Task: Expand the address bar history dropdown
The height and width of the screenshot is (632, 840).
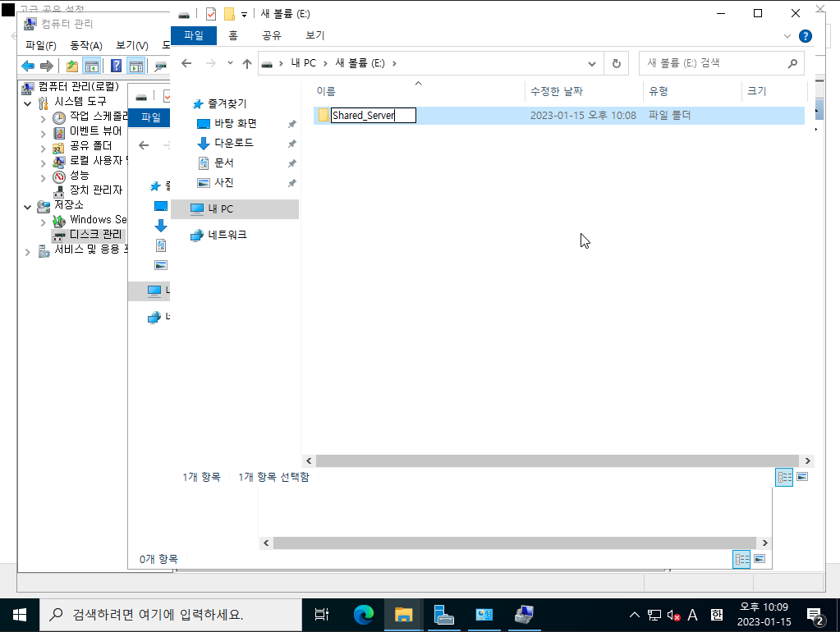Action: (x=591, y=64)
